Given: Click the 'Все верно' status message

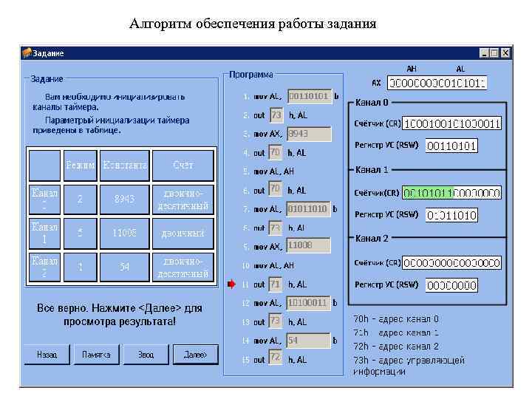Looking at the screenshot, I should coord(120,315).
